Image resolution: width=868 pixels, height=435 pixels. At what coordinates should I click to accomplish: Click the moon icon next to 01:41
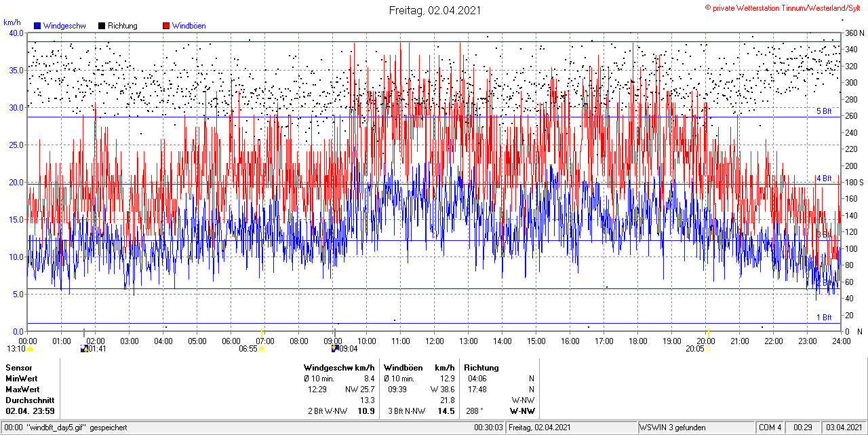tap(84, 349)
